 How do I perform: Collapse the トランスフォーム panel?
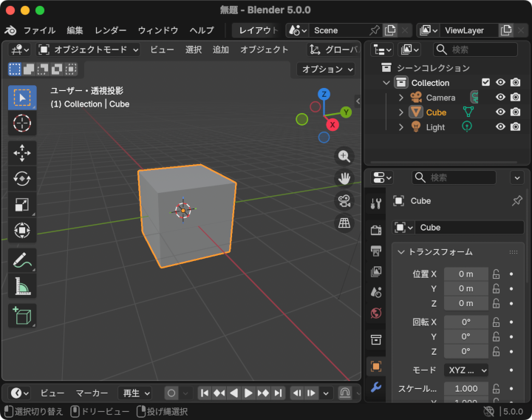[436, 252]
